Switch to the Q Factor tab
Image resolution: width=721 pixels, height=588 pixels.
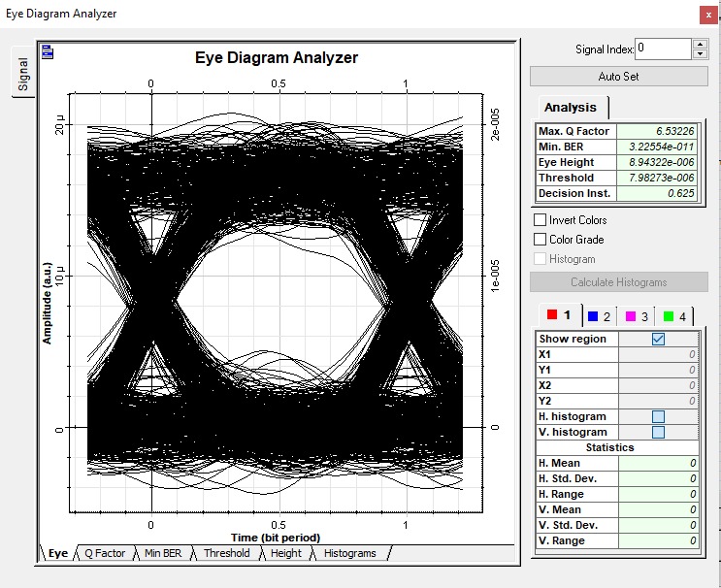point(105,553)
